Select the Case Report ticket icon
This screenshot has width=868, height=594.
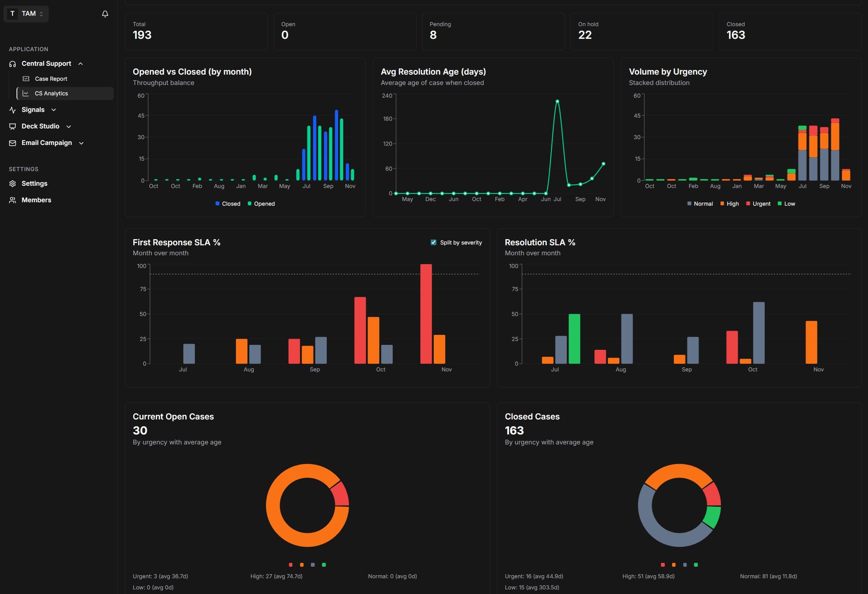[x=26, y=78]
